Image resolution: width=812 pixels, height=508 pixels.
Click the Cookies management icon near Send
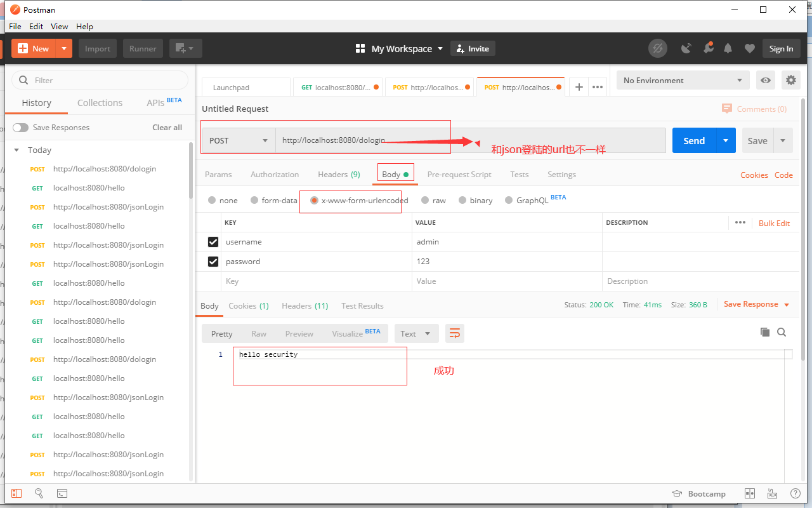(754, 175)
